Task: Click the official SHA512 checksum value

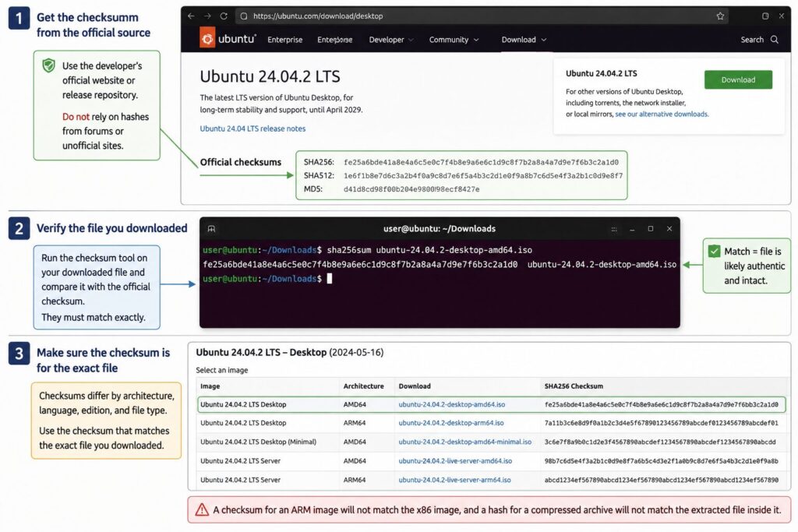Action: 483,175
